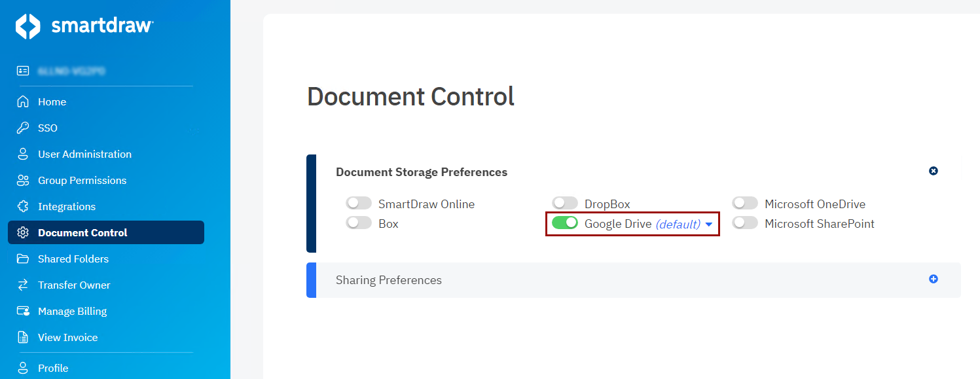
Task: Enable the Box storage option
Action: (x=359, y=223)
